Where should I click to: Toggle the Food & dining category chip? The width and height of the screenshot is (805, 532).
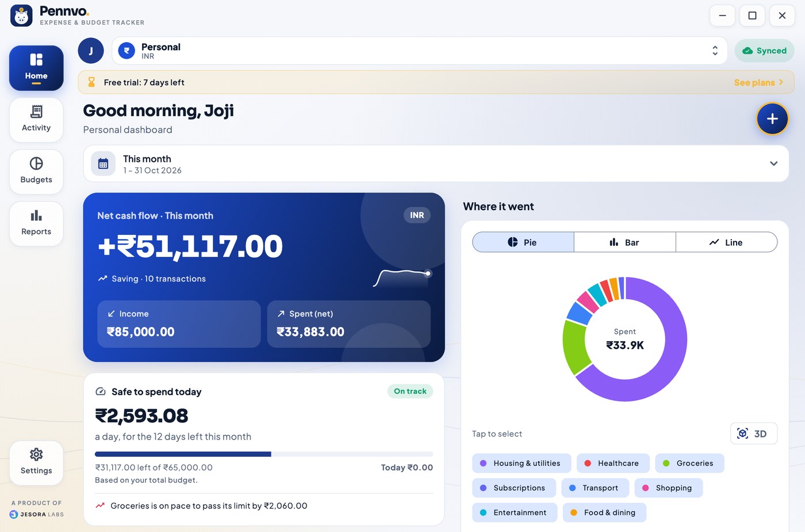point(604,512)
